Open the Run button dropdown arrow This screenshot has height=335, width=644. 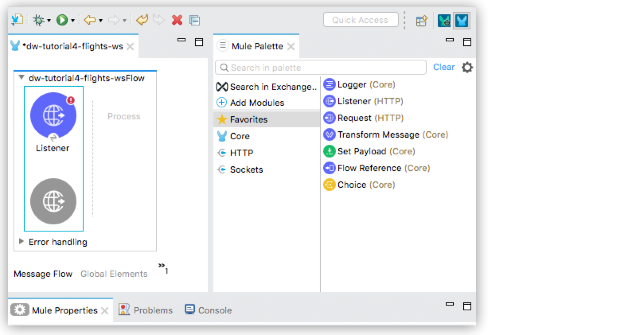click(x=73, y=20)
